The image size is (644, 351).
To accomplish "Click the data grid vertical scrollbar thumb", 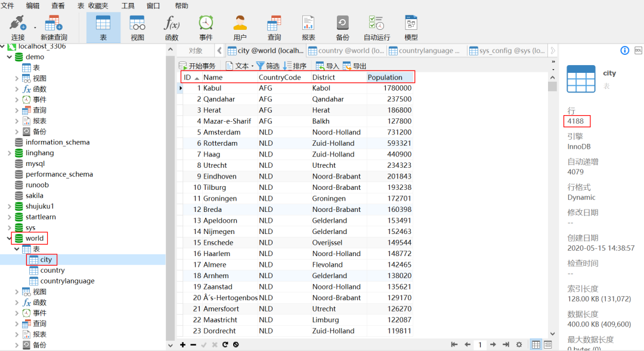I will (552, 87).
